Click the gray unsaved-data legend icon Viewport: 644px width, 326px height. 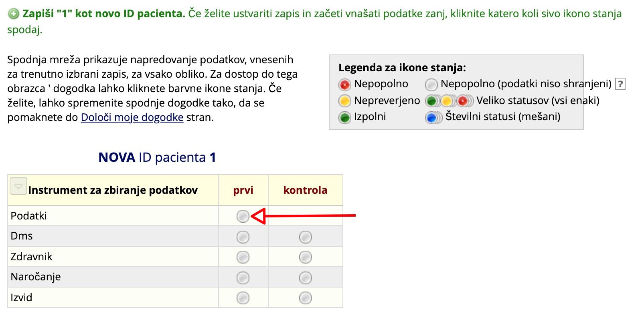pyautogui.click(x=431, y=85)
